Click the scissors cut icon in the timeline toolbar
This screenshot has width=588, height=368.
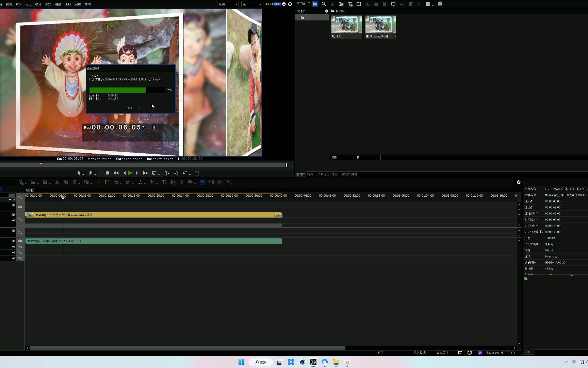coord(57,182)
